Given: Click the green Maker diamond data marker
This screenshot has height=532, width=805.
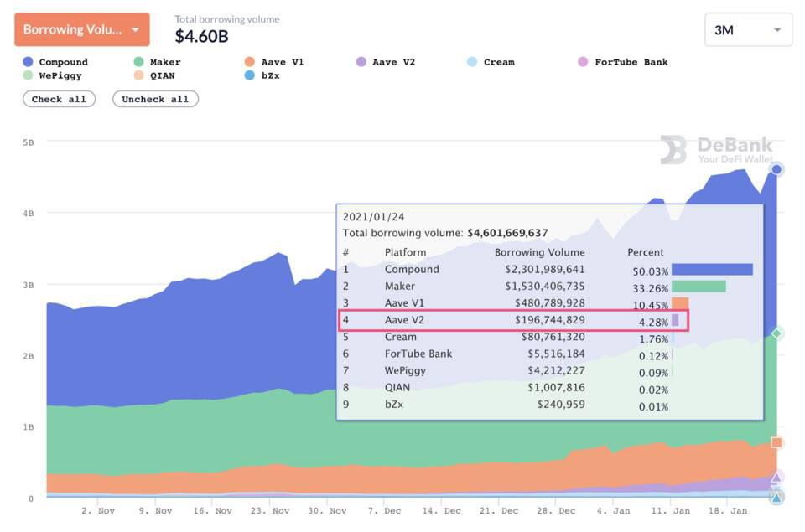Looking at the screenshot, I should 776,333.
